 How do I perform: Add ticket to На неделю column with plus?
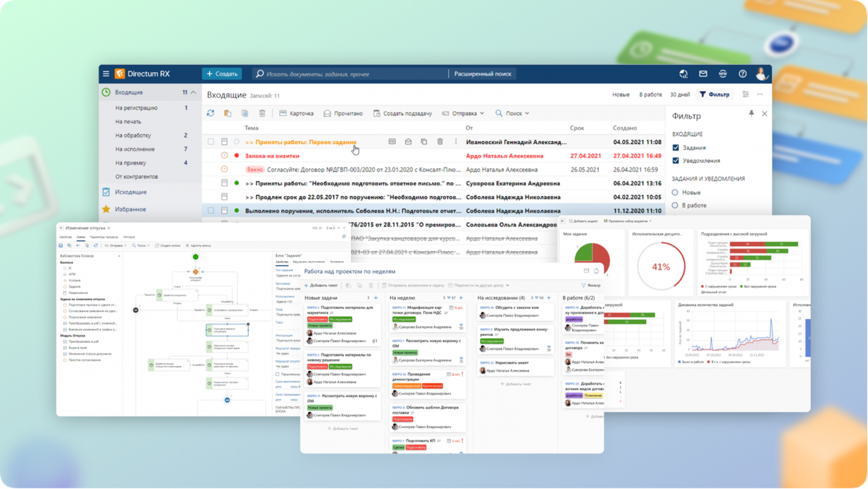[461, 298]
